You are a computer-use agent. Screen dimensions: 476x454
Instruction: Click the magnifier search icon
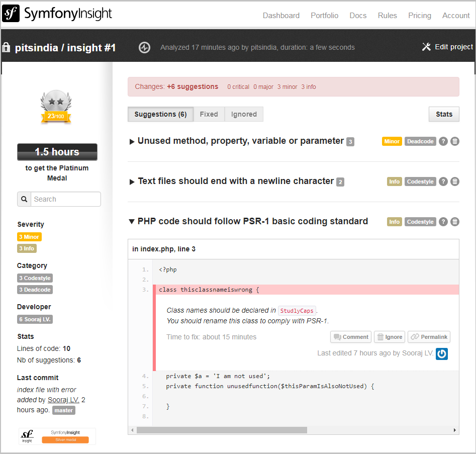(24, 199)
